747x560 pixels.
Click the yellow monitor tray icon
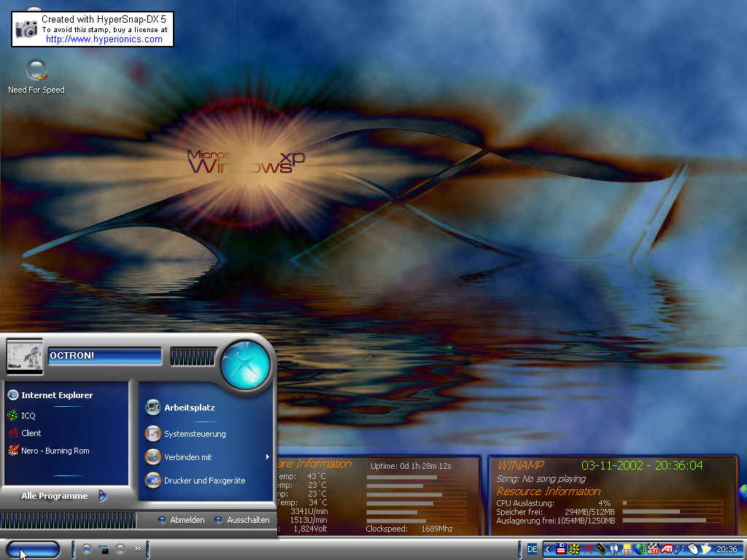click(x=627, y=549)
